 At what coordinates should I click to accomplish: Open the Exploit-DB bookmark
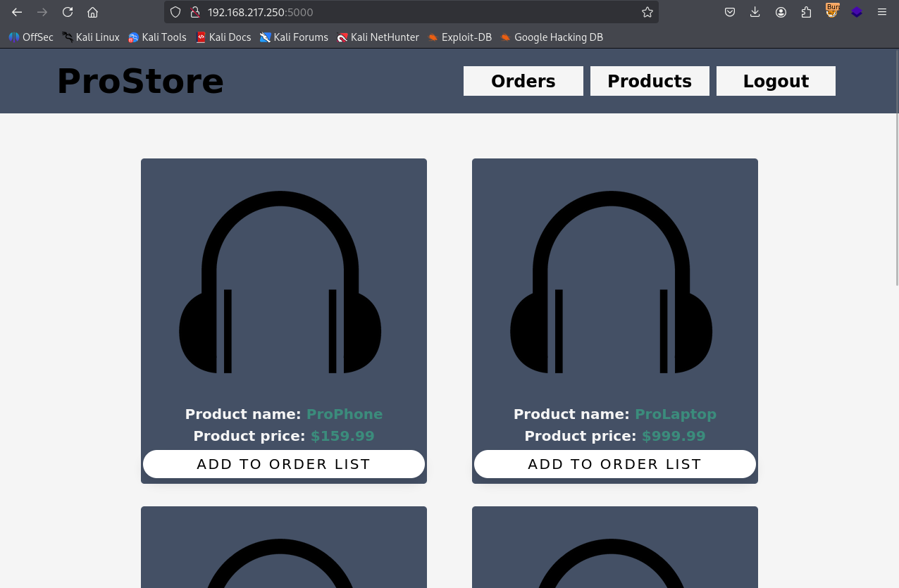pos(459,37)
